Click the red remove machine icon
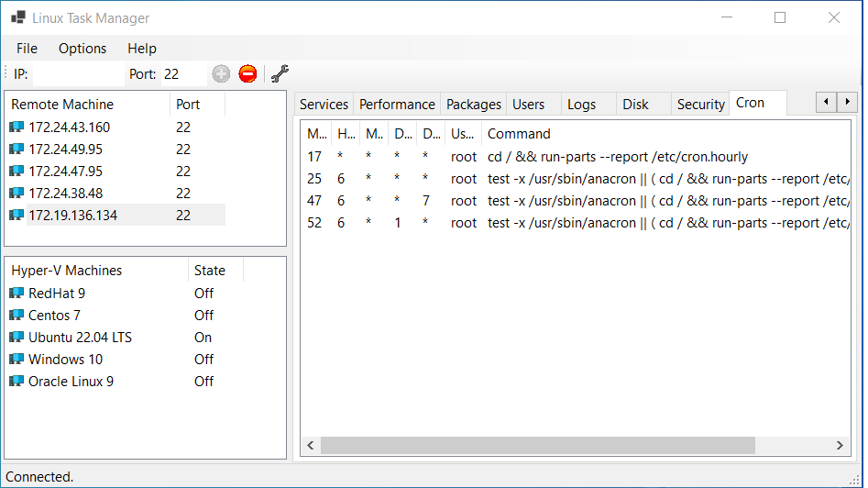 [247, 74]
